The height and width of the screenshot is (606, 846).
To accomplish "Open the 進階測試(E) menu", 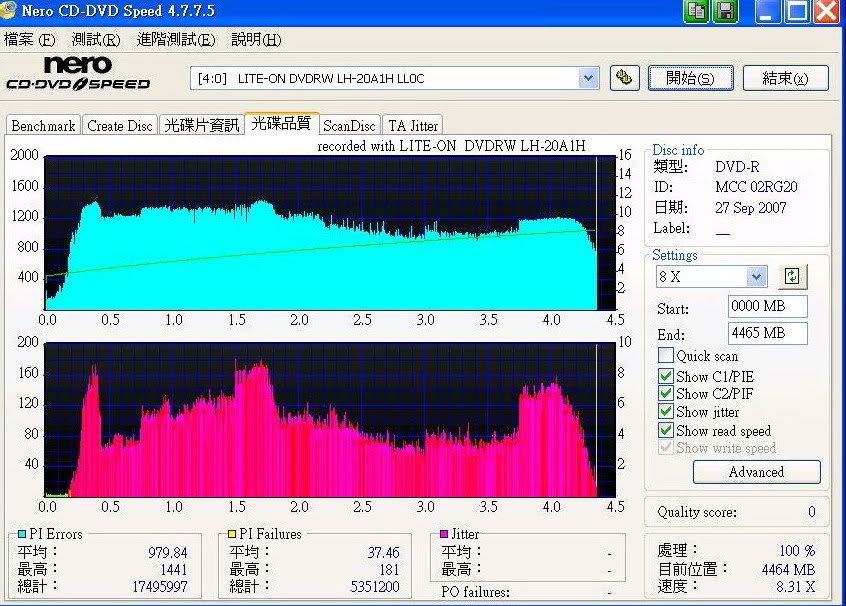I will click(176, 39).
